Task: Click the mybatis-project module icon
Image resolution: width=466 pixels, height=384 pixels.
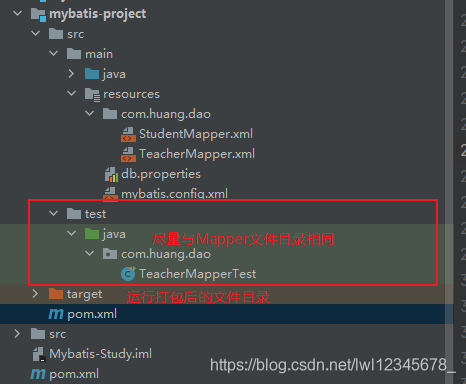Action: pyautogui.click(x=38, y=15)
